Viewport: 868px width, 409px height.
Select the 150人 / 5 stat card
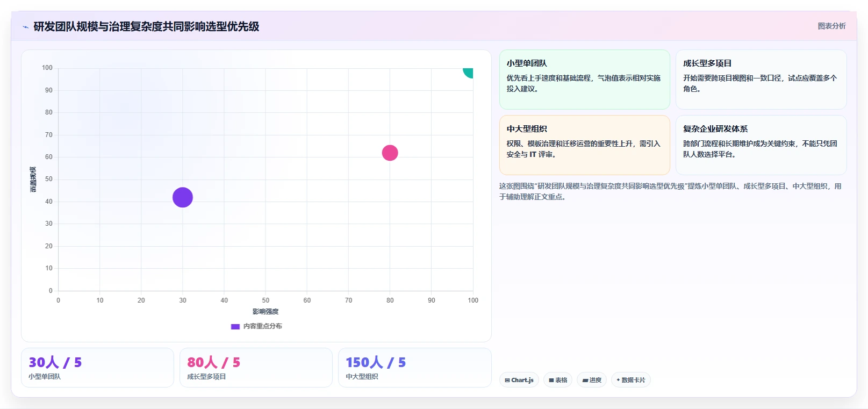(414, 368)
